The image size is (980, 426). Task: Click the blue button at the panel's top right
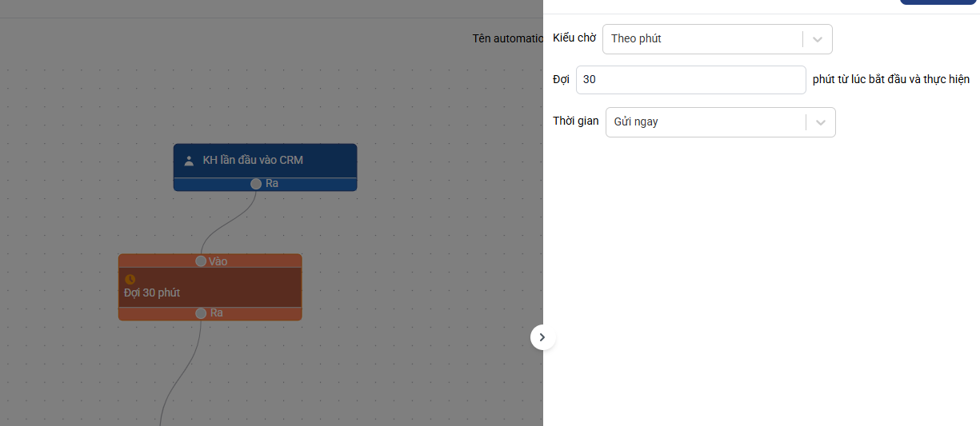point(938,2)
